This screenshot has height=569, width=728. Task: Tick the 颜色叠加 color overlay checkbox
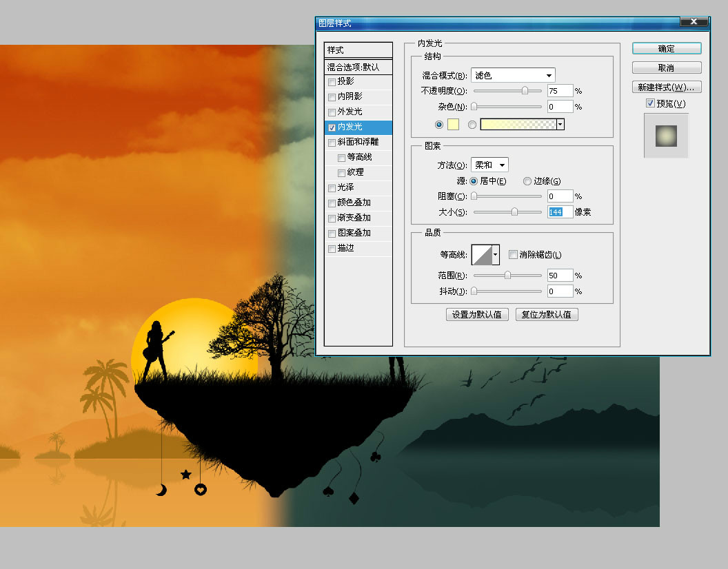click(332, 203)
